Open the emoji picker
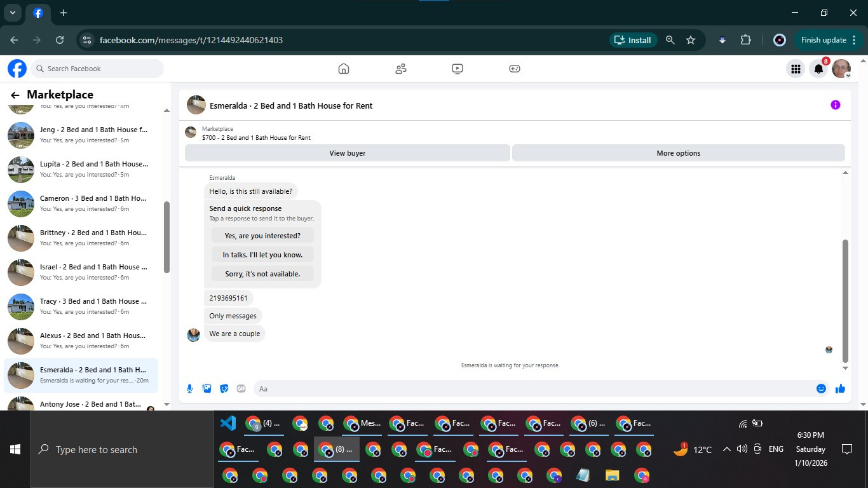This screenshot has height=488, width=868. tap(821, 388)
